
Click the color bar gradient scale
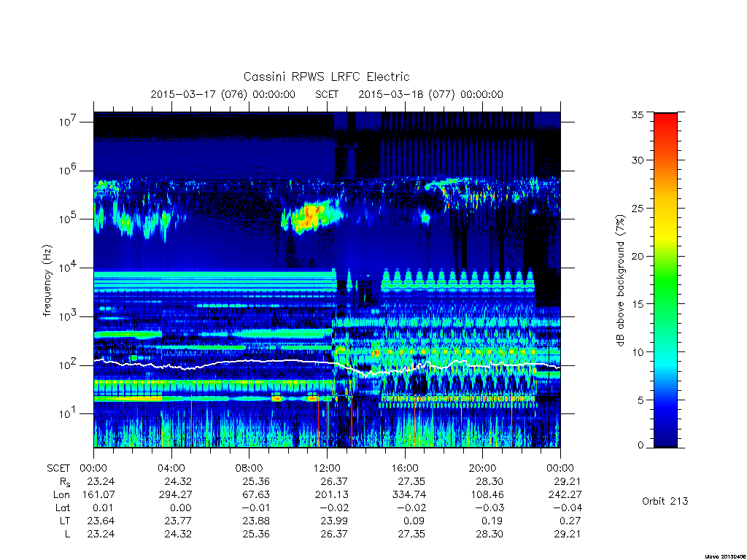click(665, 280)
